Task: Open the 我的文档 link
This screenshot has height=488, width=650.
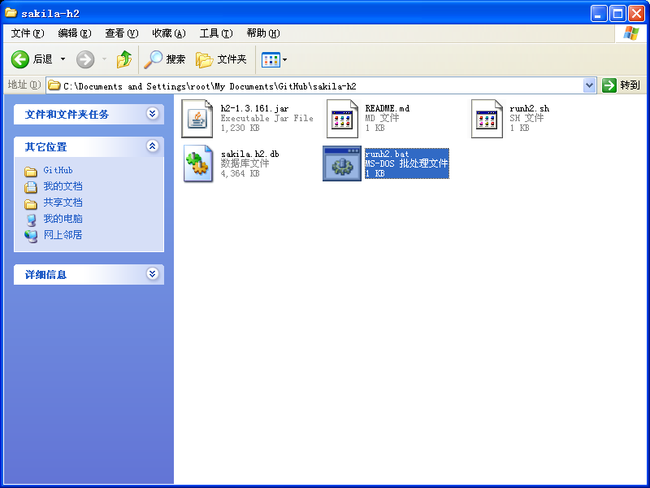Action: 63,187
